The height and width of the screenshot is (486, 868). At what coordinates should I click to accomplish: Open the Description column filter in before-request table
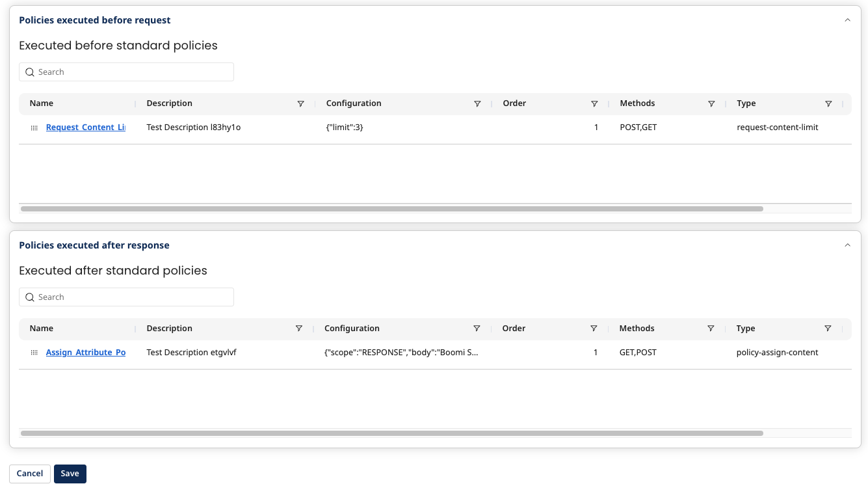tap(300, 103)
